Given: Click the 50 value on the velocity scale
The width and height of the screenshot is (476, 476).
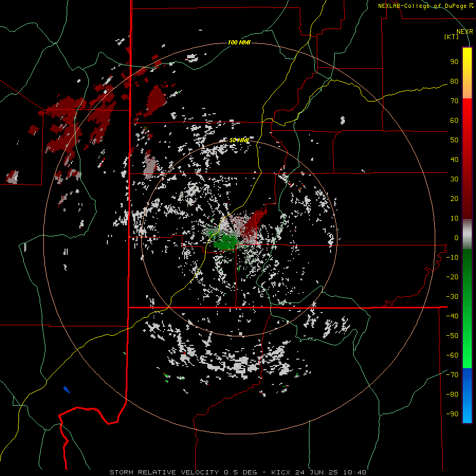Looking at the screenshot, I should click(454, 140).
